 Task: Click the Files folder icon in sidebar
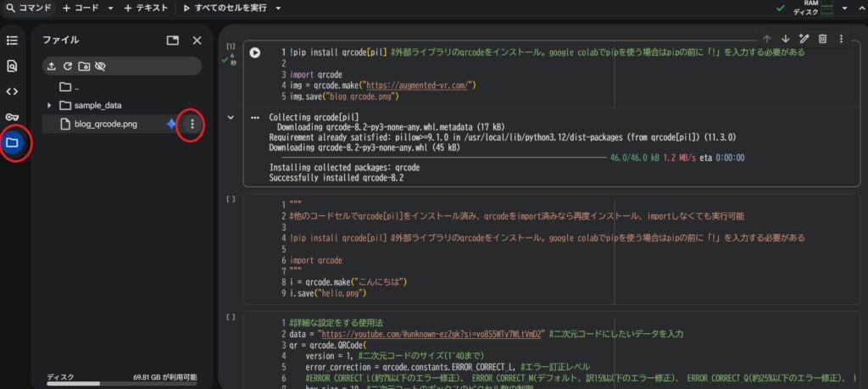(12, 142)
